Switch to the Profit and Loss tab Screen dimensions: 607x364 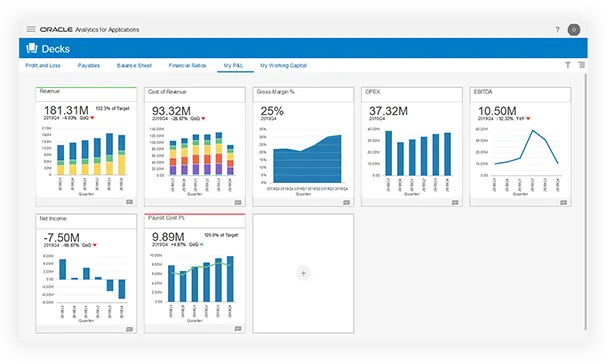click(43, 65)
